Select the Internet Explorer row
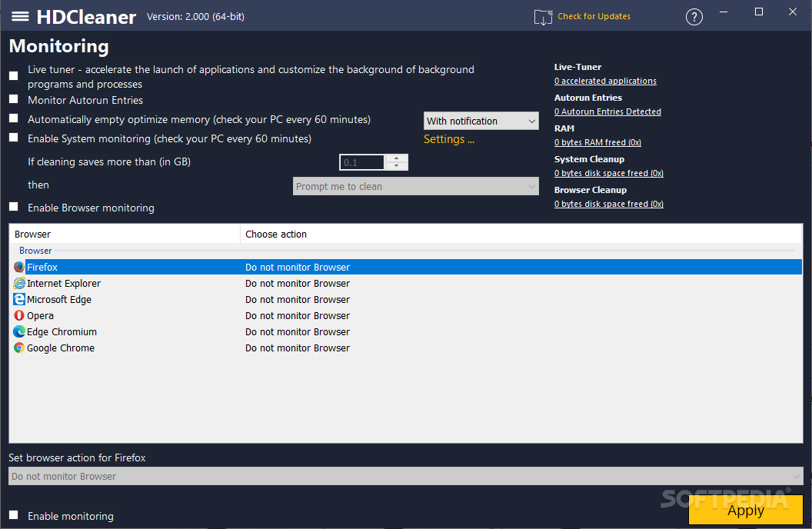The height and width of the screenshot is (529, 812). point(406,283)
